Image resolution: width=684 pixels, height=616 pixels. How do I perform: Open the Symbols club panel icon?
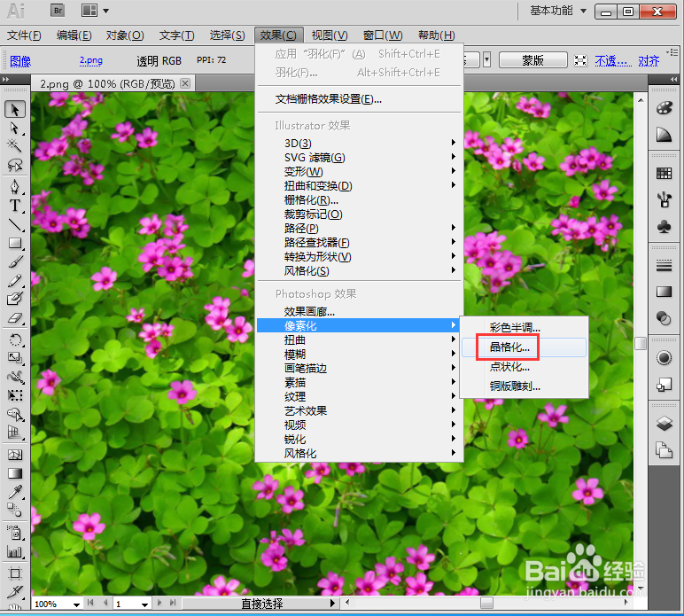(x=664, y=226)
